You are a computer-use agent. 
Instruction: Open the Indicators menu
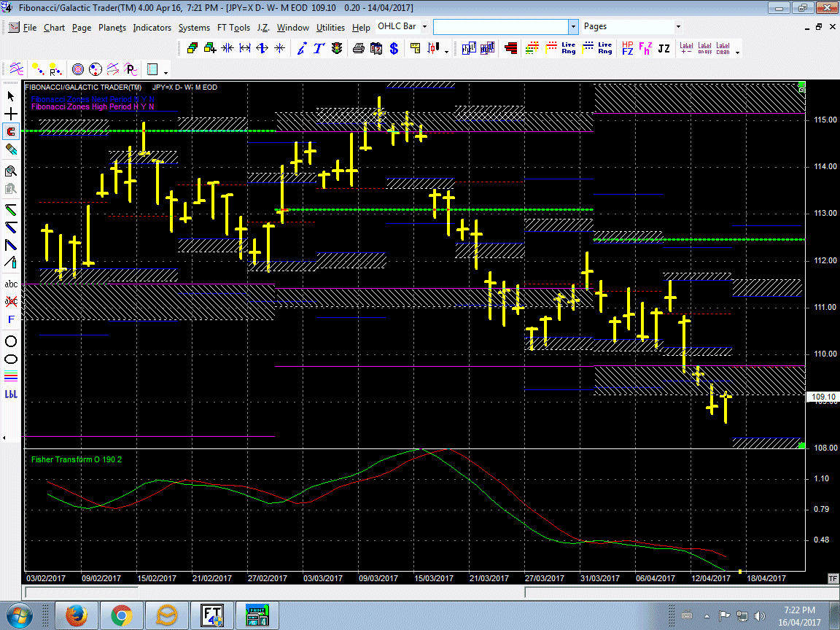[x=152, y=27]
